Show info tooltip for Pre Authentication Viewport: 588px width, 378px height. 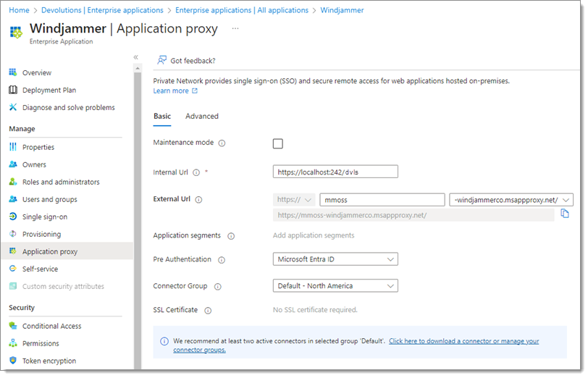(x=222, y=260)
